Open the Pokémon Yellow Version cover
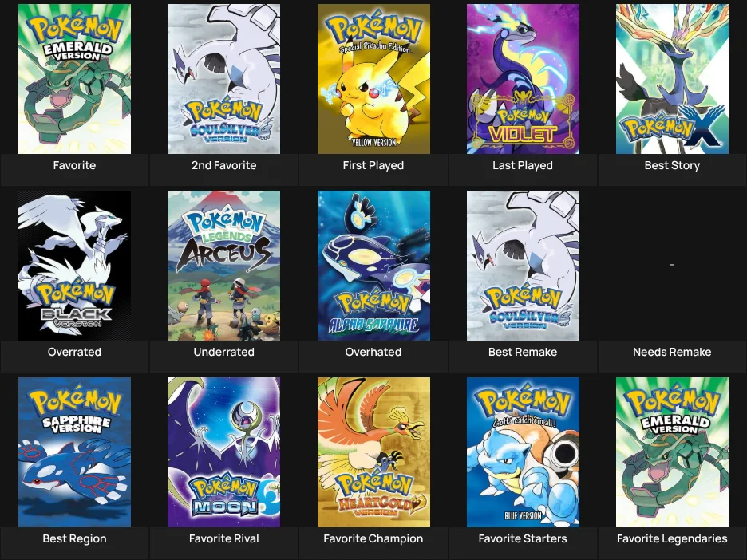The width and height of the screenshot is (747, 560). coord(373,79)
